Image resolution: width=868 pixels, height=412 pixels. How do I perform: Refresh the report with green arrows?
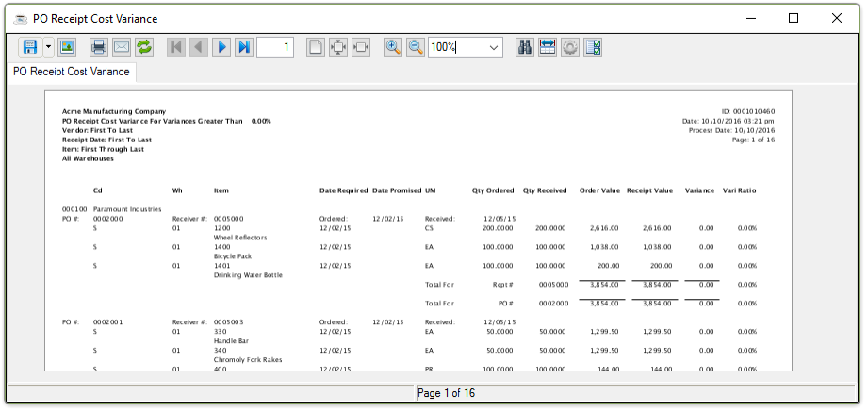click(144, 47)
